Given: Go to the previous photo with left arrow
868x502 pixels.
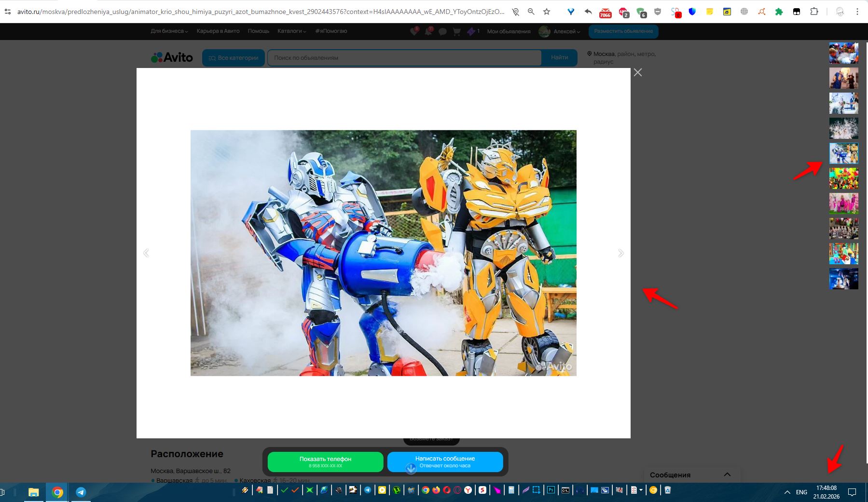Looking at the screenshot, I should point(146,253).
